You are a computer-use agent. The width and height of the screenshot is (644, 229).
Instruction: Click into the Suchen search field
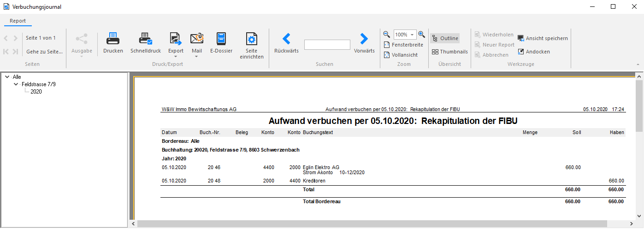[x=327, y=45]
